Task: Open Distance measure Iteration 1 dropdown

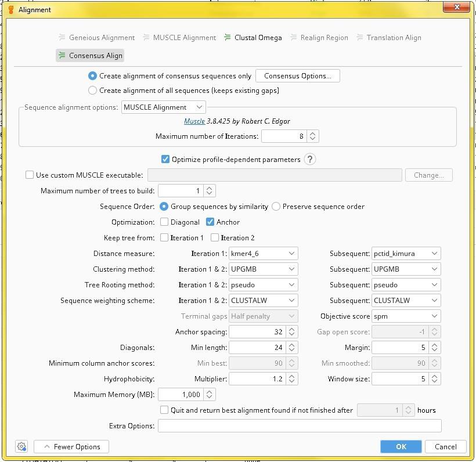Action: click(x=264, y=253)
